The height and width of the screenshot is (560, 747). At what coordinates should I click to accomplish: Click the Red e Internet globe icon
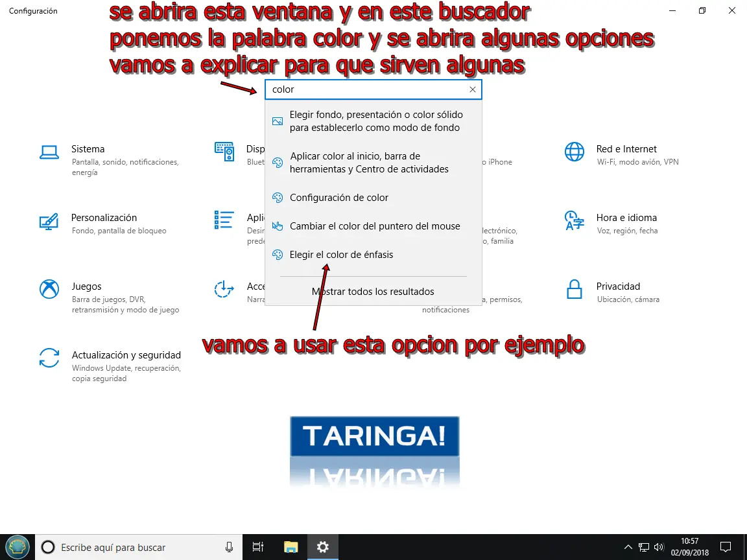click(x=574, y=152)
